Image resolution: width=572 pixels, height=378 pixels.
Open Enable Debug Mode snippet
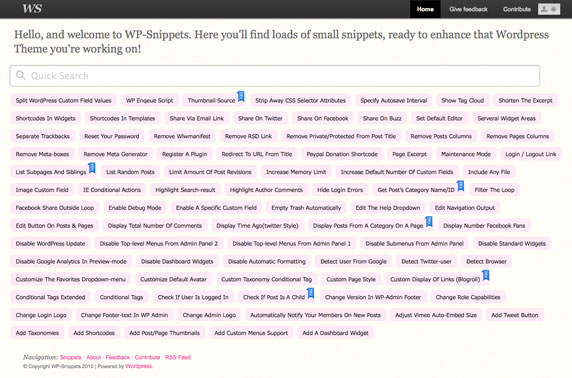(x=135, y=208)
